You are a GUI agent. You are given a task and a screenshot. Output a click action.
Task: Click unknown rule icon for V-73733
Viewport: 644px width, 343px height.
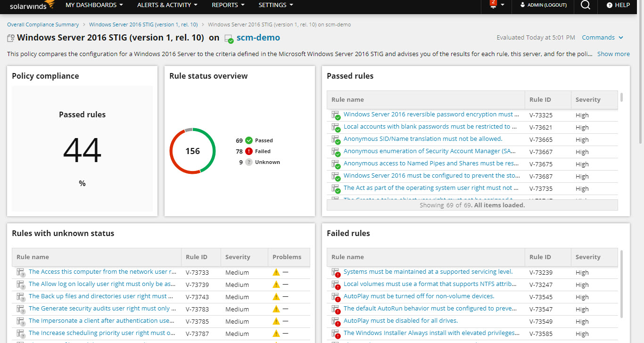[21, 272]
